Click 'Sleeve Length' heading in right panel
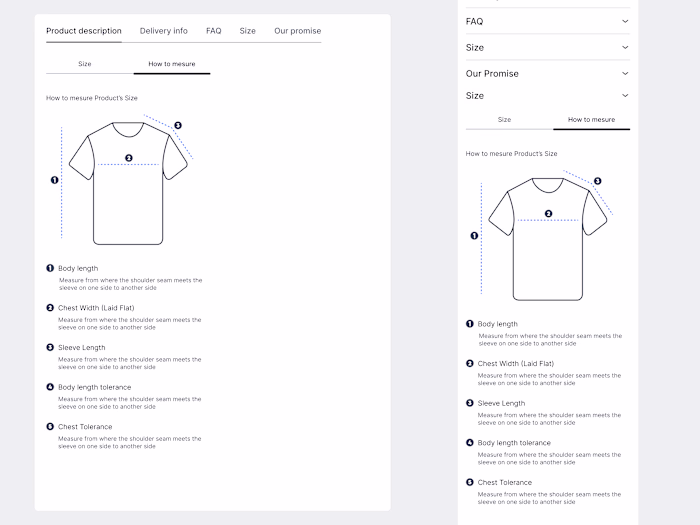700x525 pixels. click(501, 404)
